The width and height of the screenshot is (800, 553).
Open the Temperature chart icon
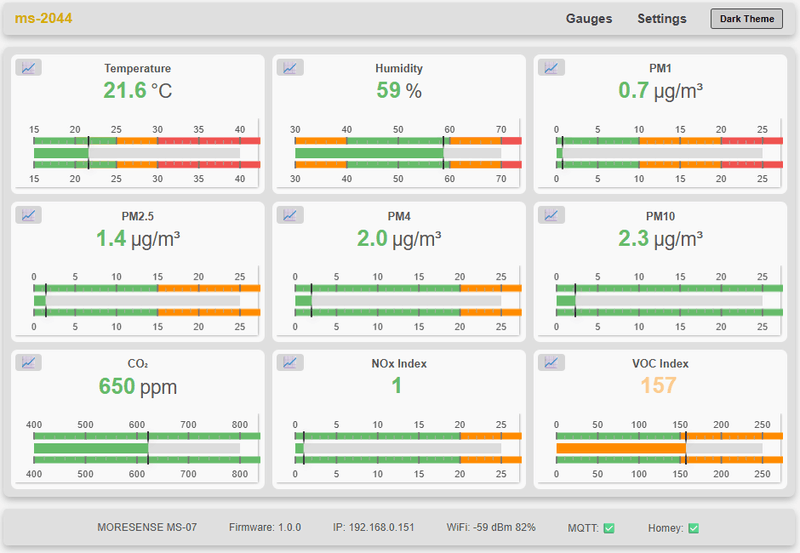coord(28,68)
